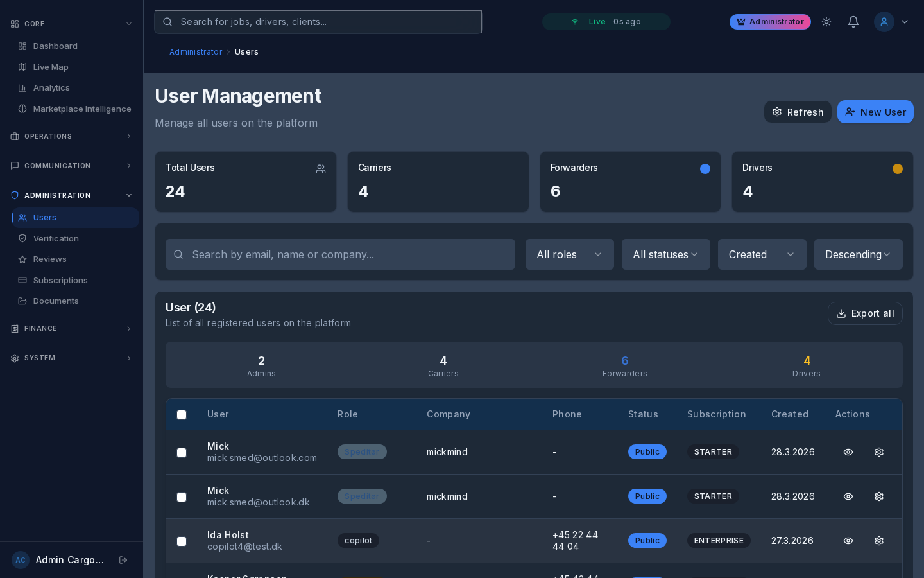924x578 pixels.
Task: Tick the checkbox for Ida Holst
Action: pyautogui.click(x=182, y=541)
